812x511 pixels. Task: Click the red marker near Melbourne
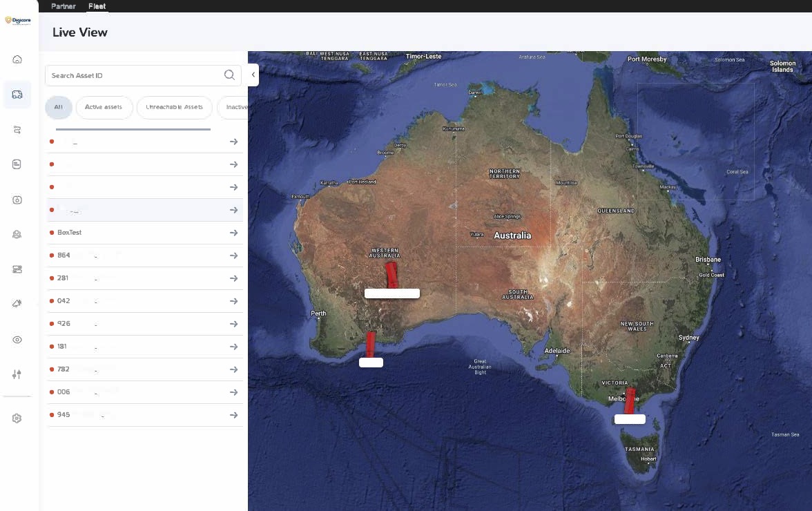click(x=629, y=402)
